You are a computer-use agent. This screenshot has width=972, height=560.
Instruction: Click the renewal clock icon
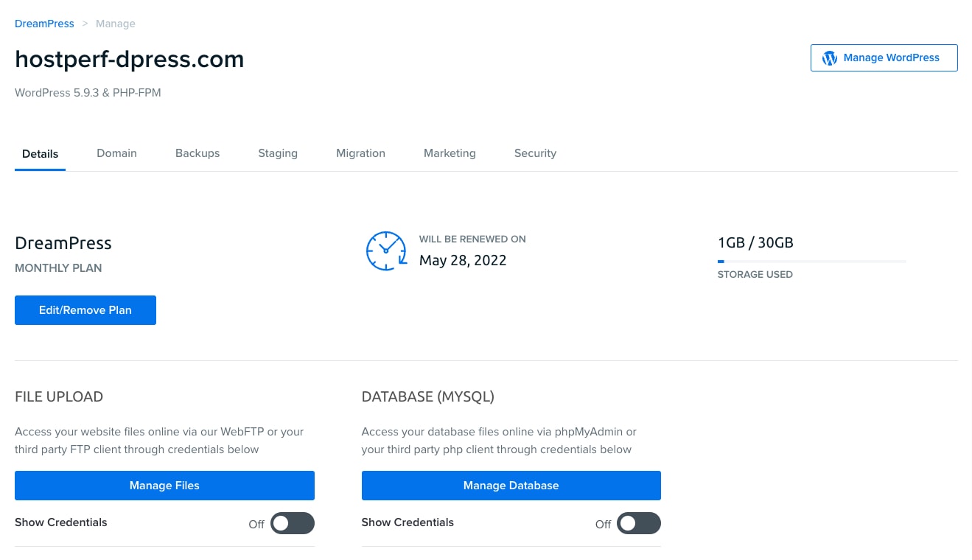pyautogui.click(x=386, y=251)
